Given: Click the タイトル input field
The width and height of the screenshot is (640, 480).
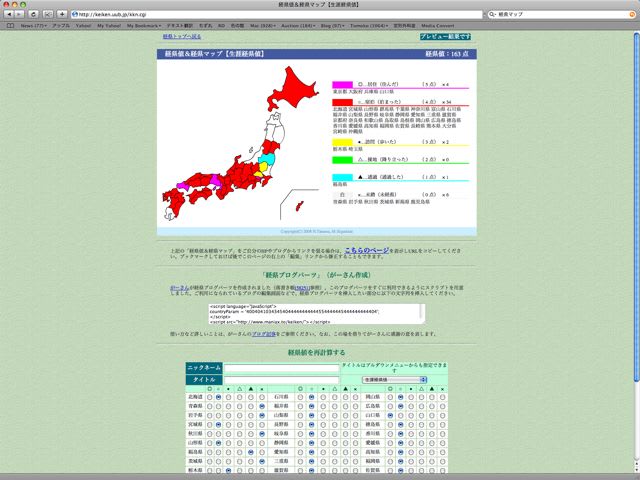Looking at the screenshot, I should (x=282, y=380).
